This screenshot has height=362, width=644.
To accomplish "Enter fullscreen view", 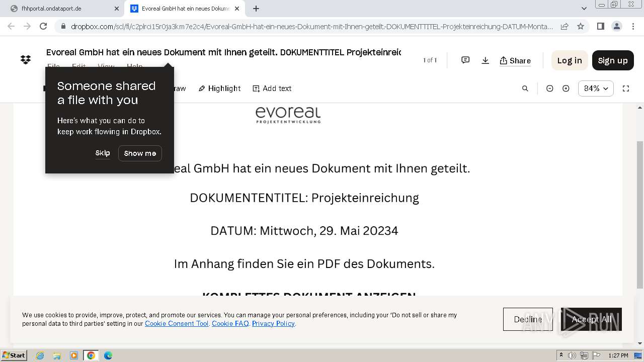I will pyautogui.click(x=626, y=88).
